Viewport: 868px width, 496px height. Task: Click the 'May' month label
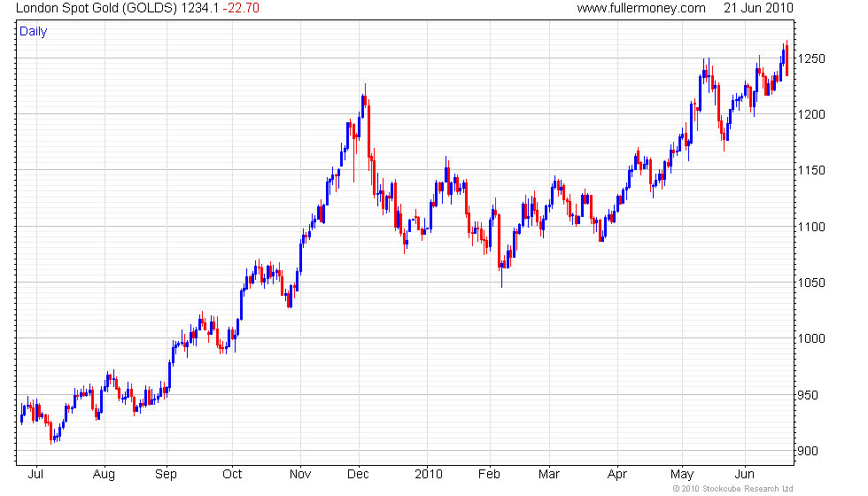point(682,475)
